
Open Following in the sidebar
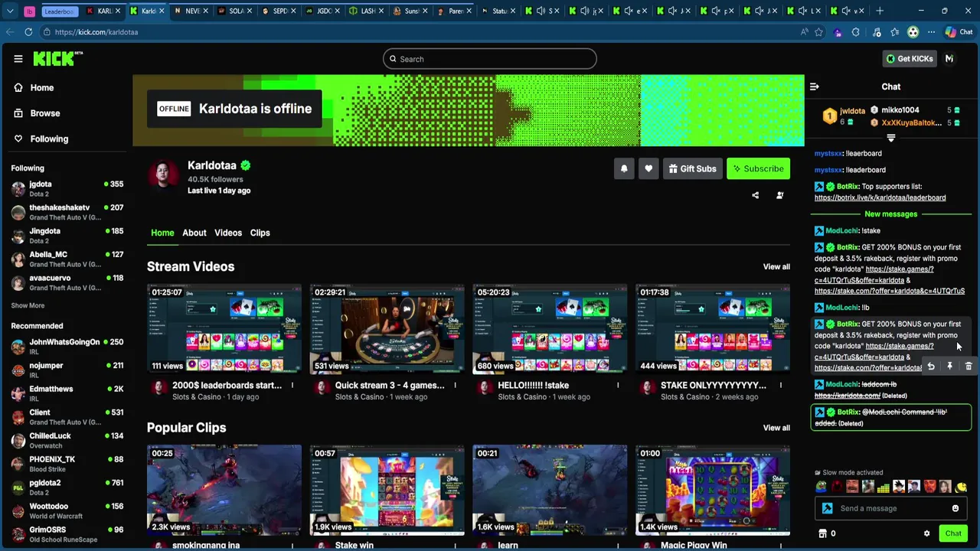click(x=41, y=139)
